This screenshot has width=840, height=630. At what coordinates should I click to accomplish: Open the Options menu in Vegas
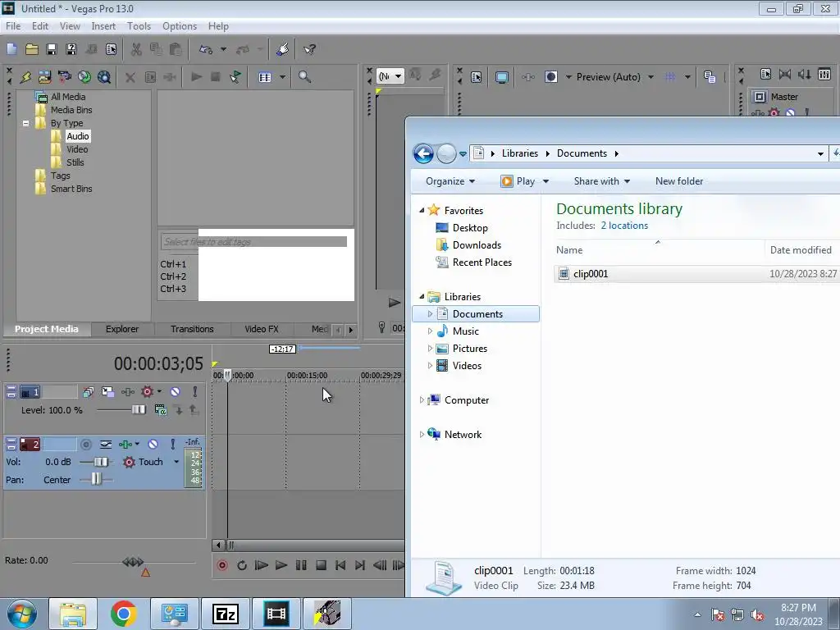180,25
